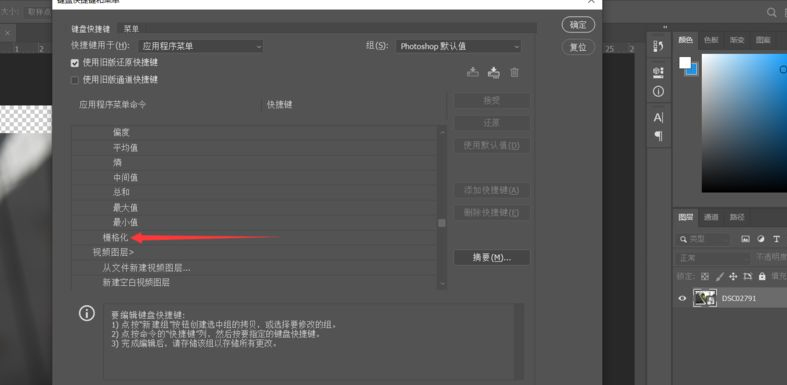The image size is (787, 385).
Task: Click the info icon beside the instructions text
Action: (87, 313)
